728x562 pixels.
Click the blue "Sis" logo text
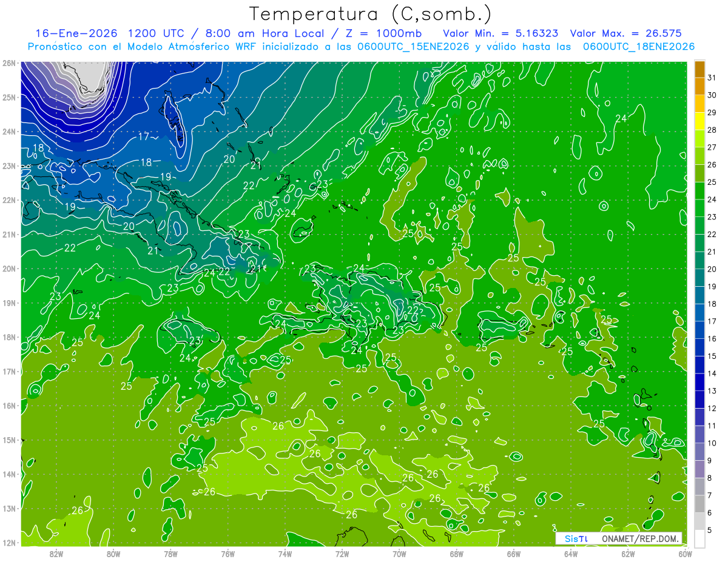pos(571,538)
